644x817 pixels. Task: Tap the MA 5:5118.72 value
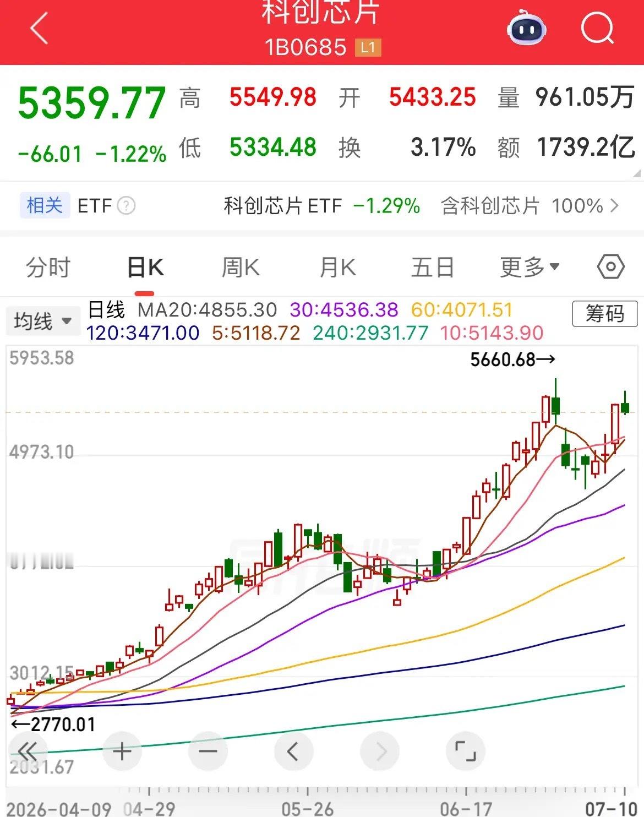(x=256, y=333)
